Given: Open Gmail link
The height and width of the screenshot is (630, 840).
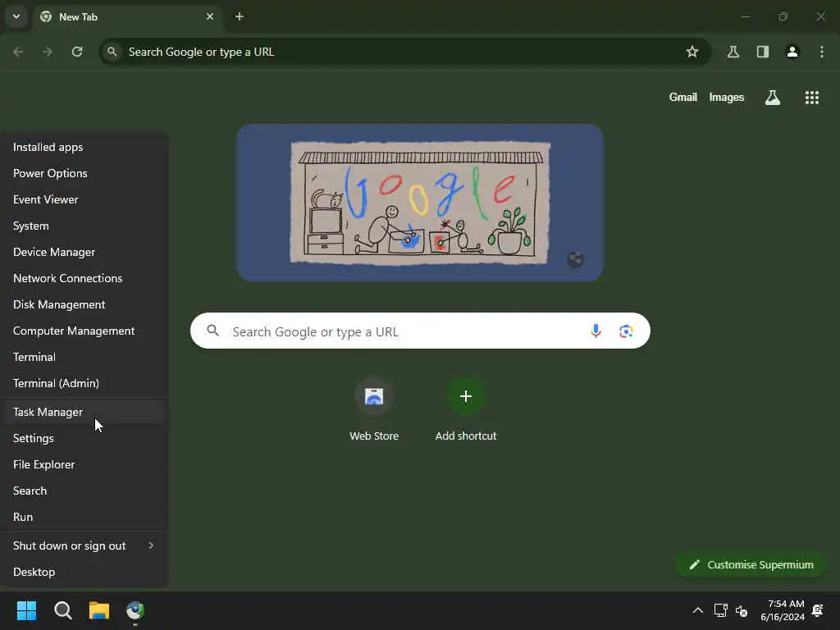Looking at the screenshot, I should point(683,97).
